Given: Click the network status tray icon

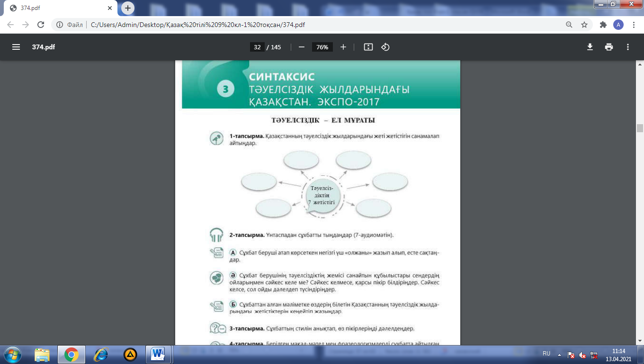Looking at the screenshot, I should click(594, 355).
